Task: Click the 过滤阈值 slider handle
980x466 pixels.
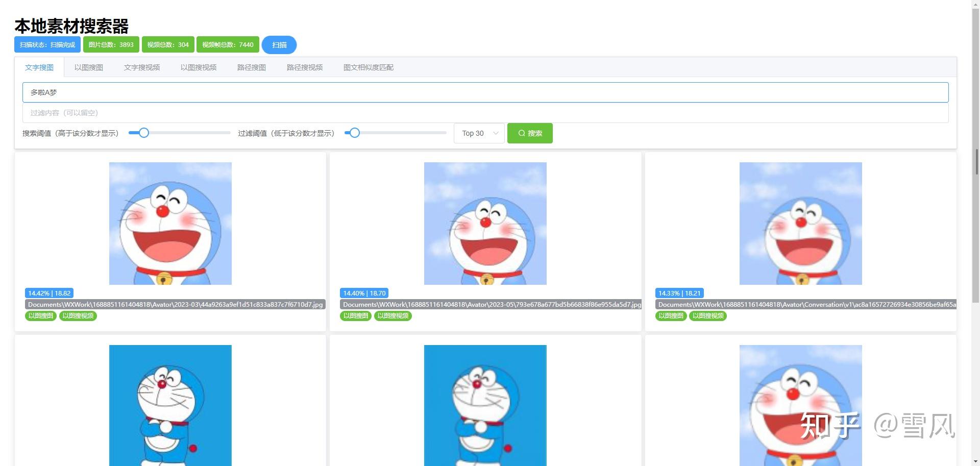Action: pyautogui.click(x=355, y=133)
